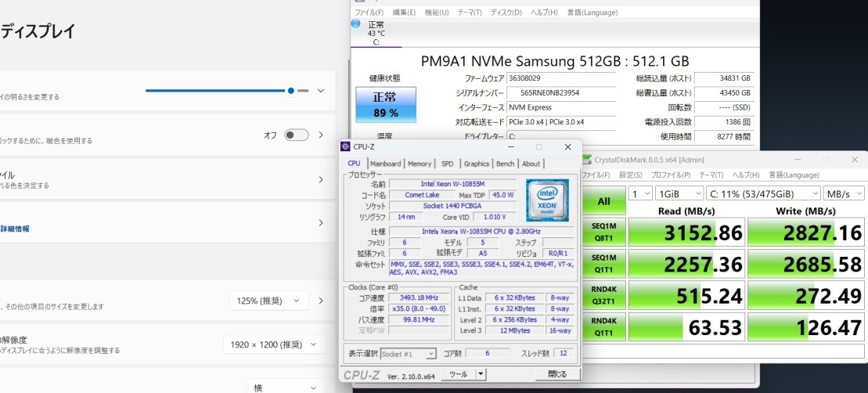Image resolution: width=868 pixels, height=393 pixels.
Task: Click the 正常 89% health status box
Action: 385,105
